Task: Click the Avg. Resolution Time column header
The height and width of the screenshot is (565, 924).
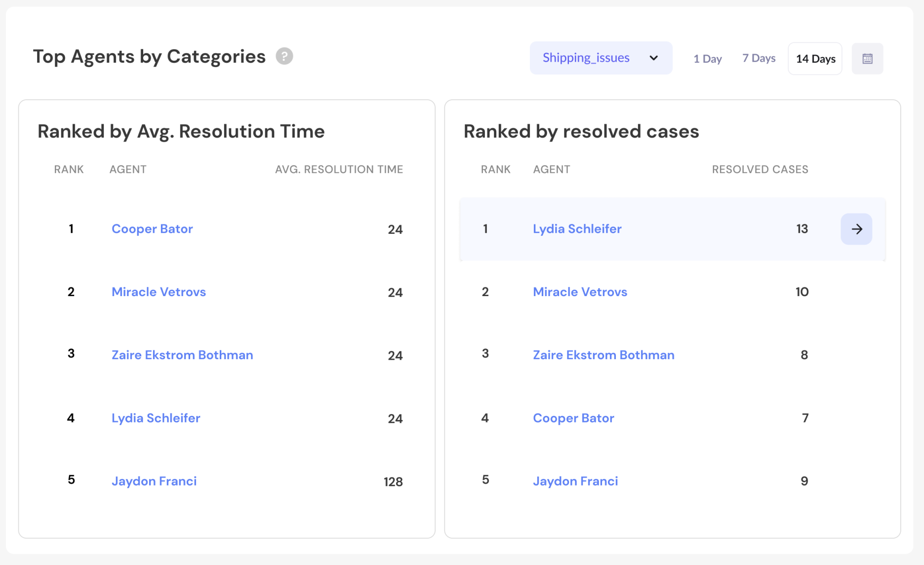Action: [x=339, y=169]
